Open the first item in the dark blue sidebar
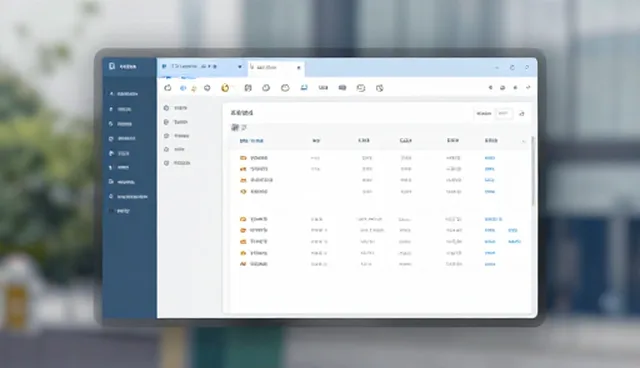The height and width of the screenshot is (368, 640). pos(124,94)
